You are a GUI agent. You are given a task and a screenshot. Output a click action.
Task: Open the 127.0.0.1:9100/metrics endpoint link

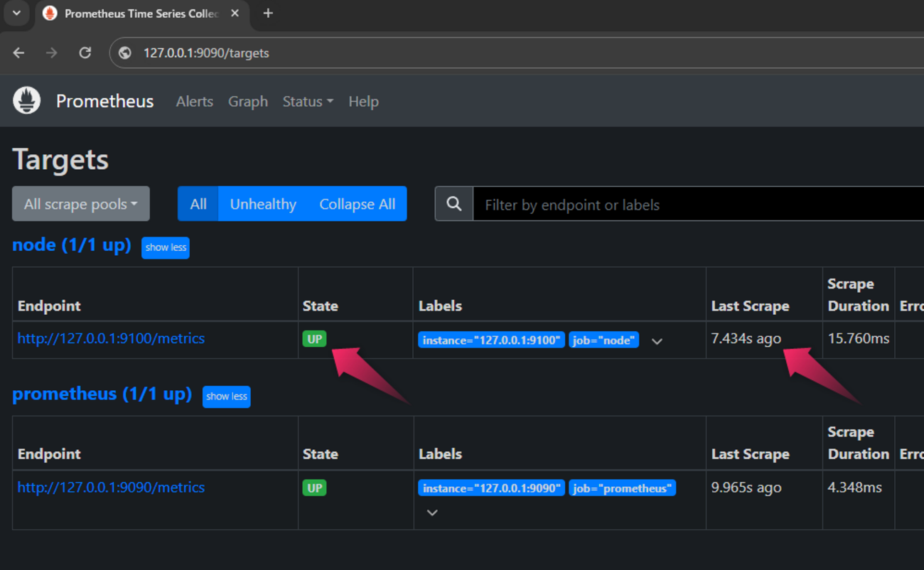[111, 339]
